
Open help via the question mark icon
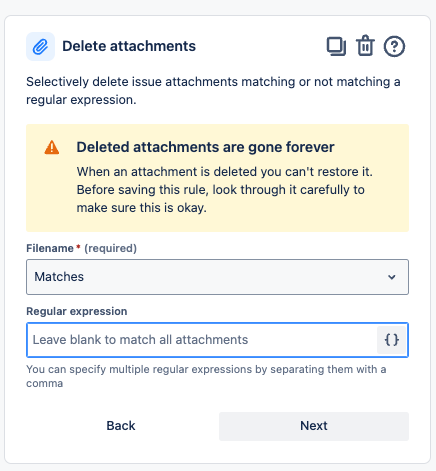point(394,46)
